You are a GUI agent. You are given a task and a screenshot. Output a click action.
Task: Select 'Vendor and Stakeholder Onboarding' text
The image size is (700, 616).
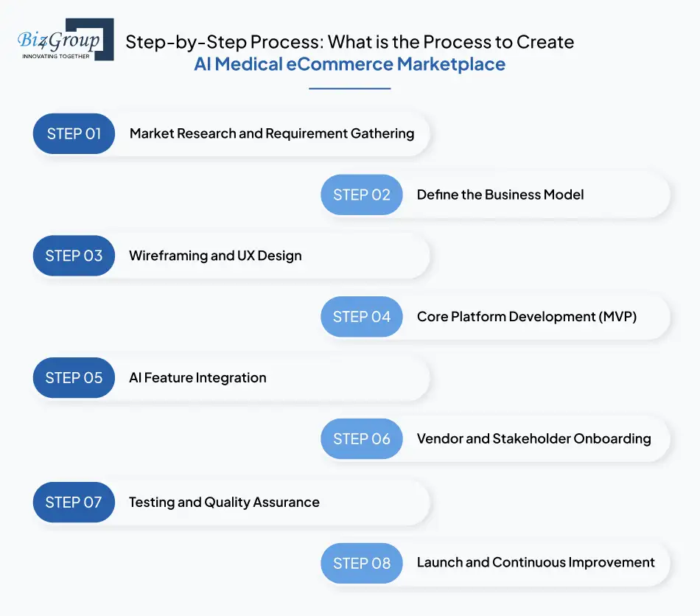click(x=534, y=438)
